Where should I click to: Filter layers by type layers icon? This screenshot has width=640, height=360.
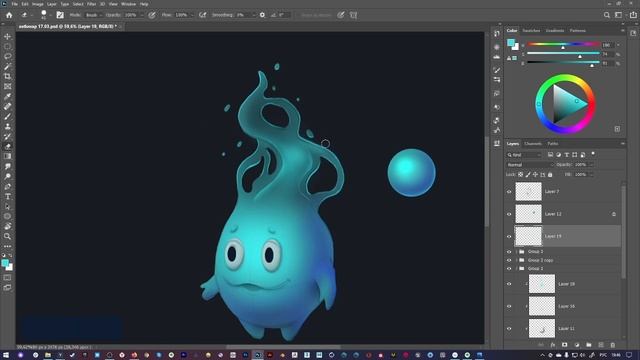coord(567,155)
